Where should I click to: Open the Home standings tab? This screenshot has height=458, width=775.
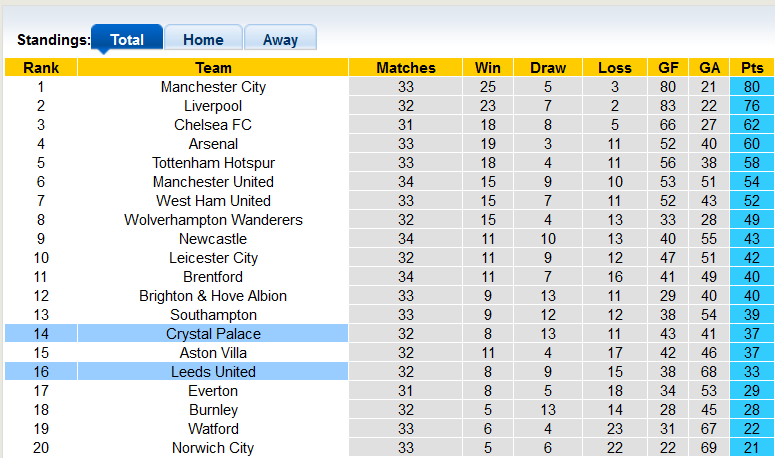tap(203, 40)
